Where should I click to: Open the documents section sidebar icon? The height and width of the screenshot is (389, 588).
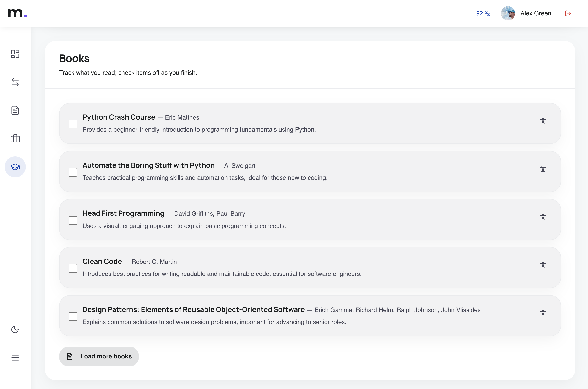[15, 110]
